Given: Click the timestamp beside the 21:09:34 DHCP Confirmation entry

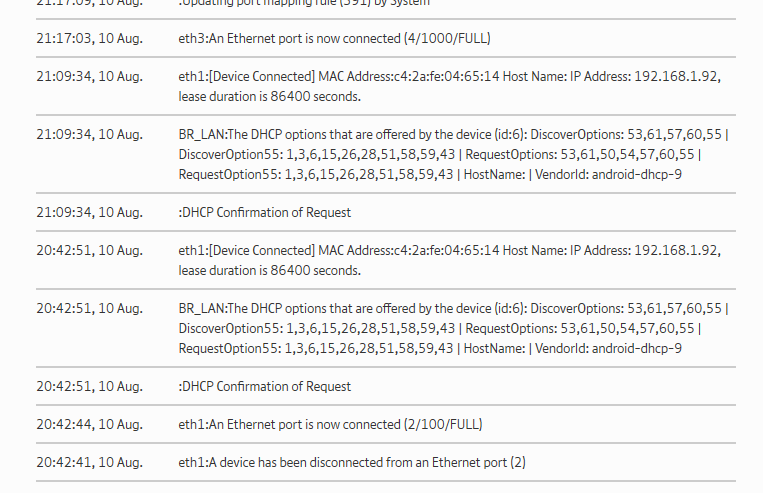Looking at the screenshot, I should [89, 212].
